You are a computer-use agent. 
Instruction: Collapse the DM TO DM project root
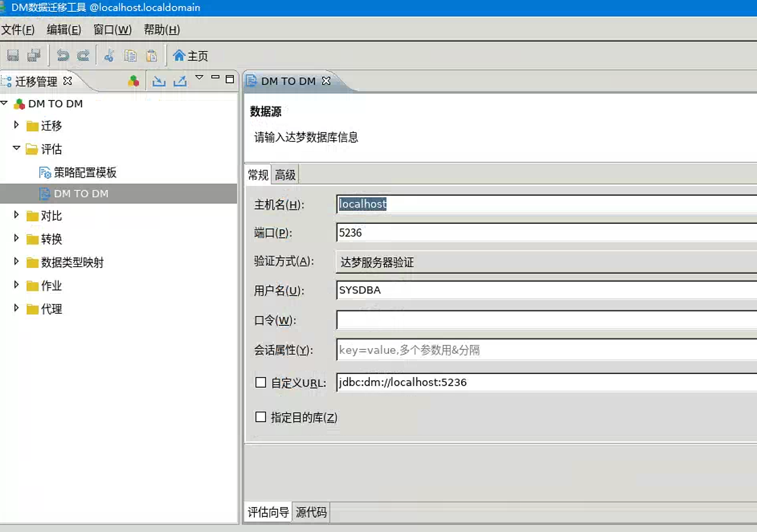4,103
